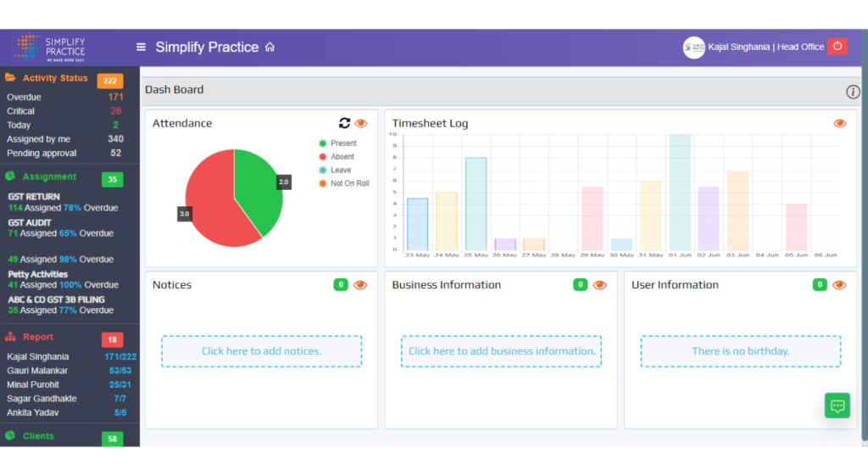
Task: Toggle the Timesheet Log eye icon
Action: [x=840, y=123]
